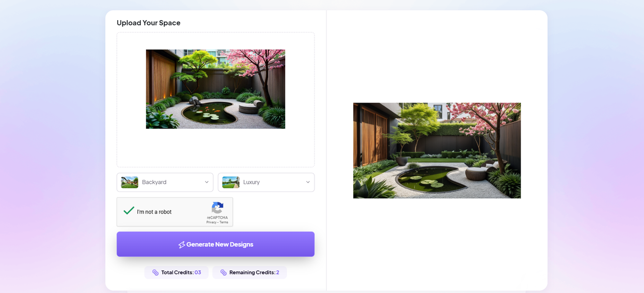
Task: Click the Total Credits badge
Action: tap(176, 272)
